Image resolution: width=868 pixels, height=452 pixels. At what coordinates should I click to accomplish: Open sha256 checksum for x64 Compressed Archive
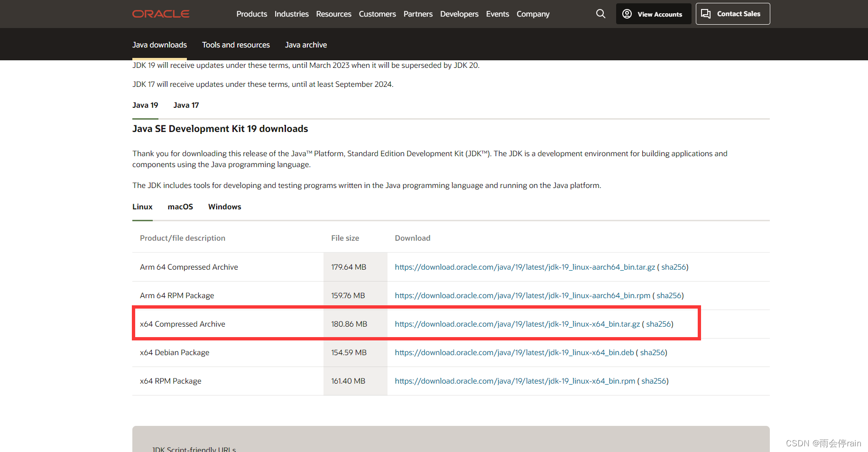658,324
